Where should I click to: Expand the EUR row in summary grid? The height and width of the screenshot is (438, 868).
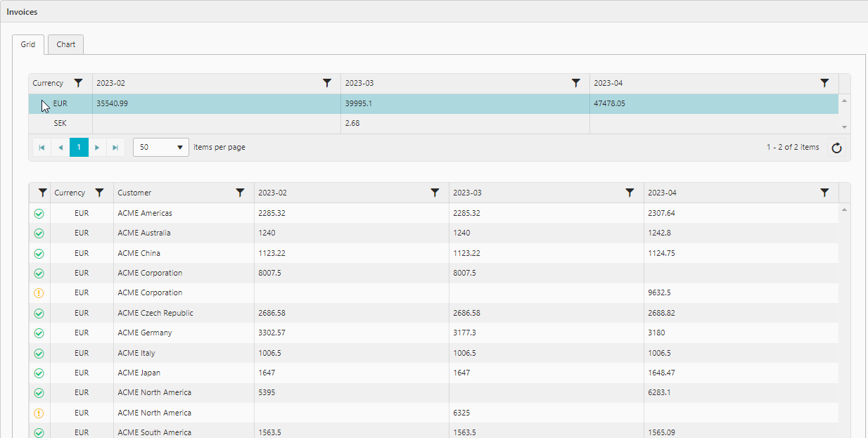[x=43, y=104]
